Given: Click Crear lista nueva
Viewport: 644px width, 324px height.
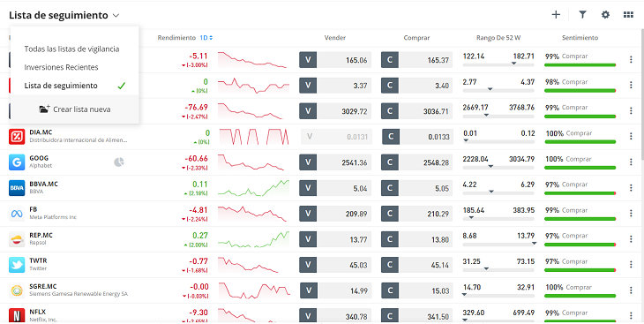Looking at the screenshot, I should (x=74, y=109).
